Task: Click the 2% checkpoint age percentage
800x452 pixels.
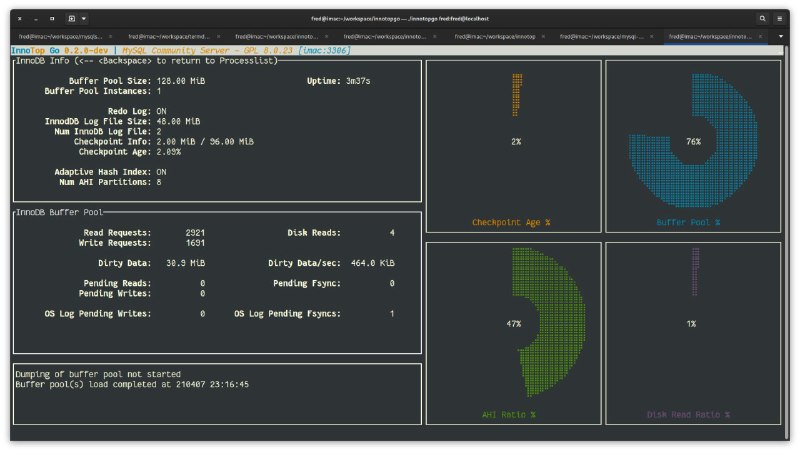Action: (x=516, y=141)
